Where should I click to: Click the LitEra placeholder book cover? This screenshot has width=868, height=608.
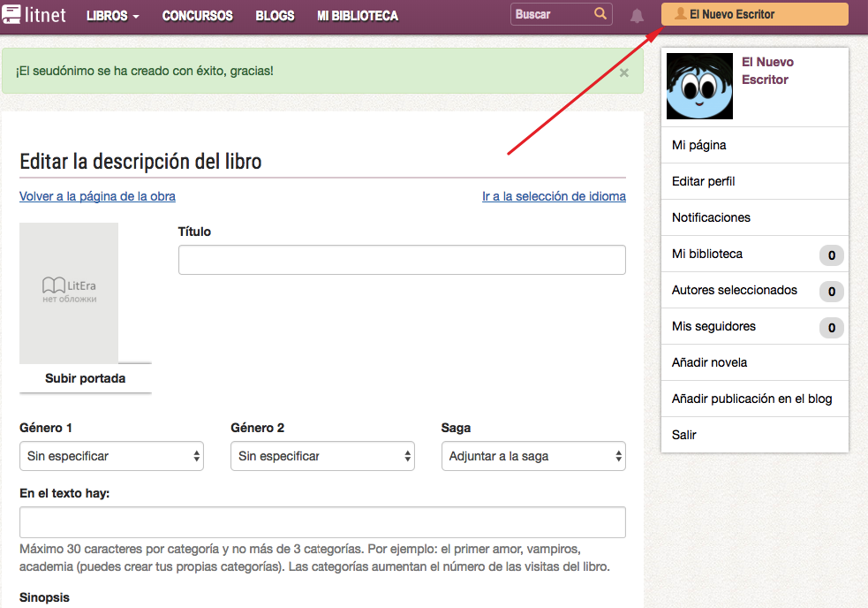(69, 293)
